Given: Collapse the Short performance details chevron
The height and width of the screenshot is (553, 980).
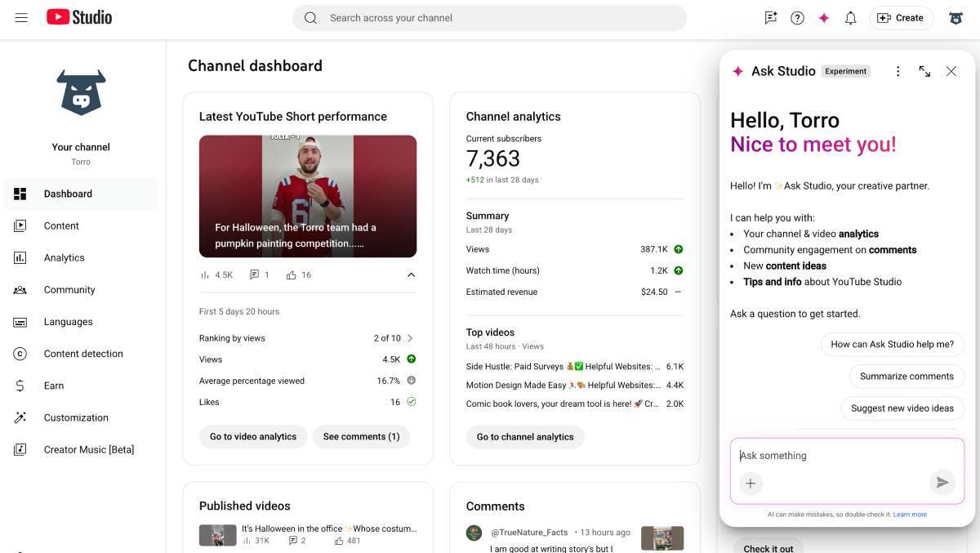Looking at the screenshot, I should click(x=412, y=274).
